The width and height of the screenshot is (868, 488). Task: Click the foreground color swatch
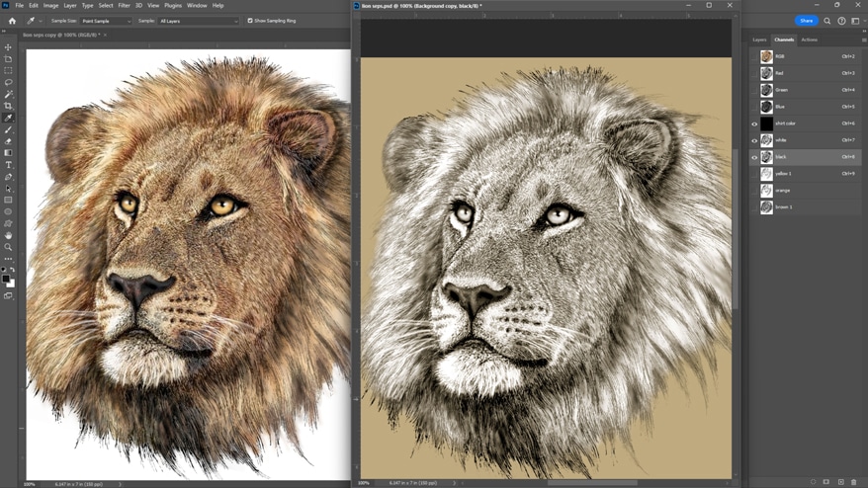[8, 280]
